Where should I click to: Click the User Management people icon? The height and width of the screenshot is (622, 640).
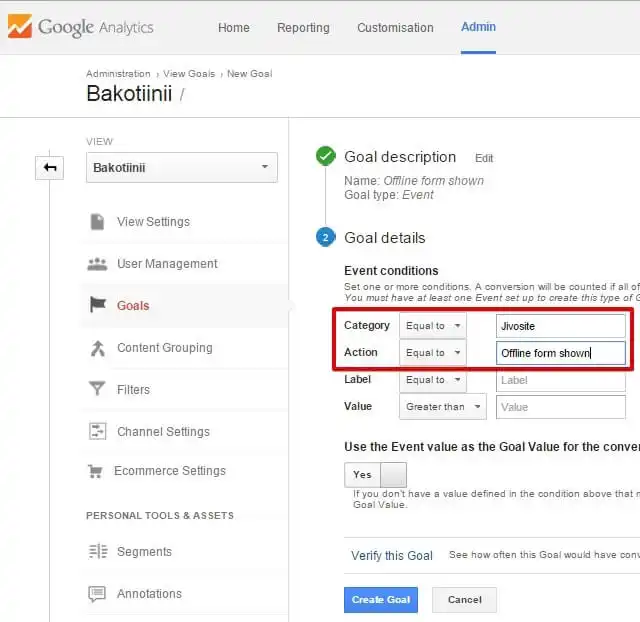pos(98,264)
